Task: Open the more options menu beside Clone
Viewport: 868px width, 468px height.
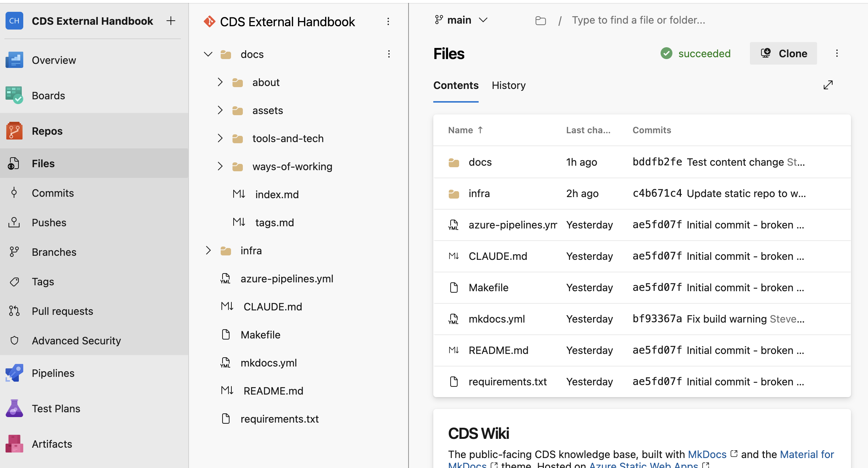Action: 837,54
